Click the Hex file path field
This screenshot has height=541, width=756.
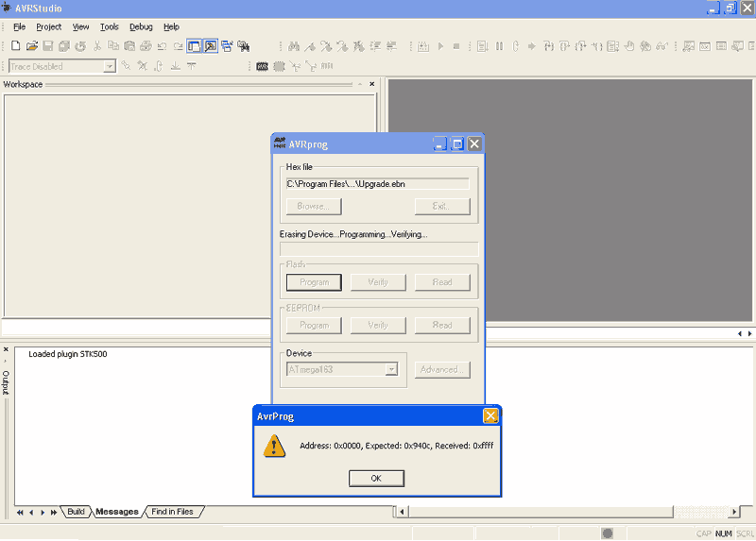click(377, 184)
